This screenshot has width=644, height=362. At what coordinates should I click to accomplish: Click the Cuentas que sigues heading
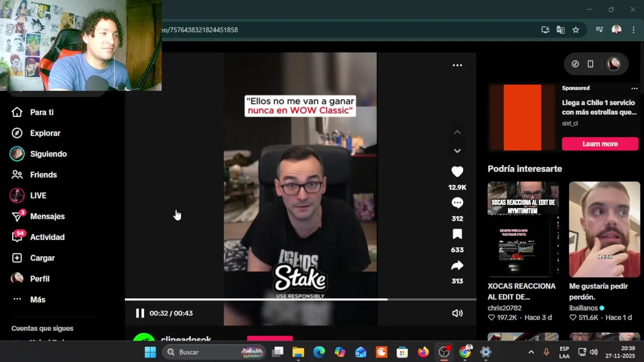tap(42, 328)
